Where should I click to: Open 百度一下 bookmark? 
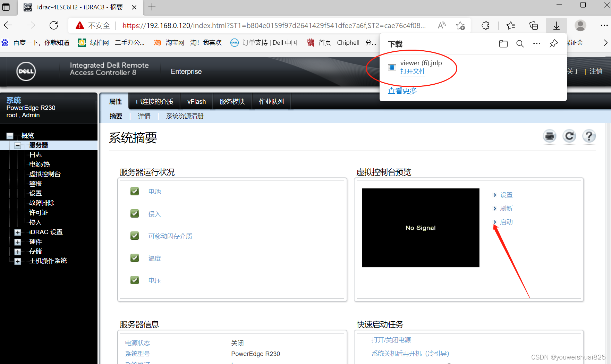(x=35, y=43)
